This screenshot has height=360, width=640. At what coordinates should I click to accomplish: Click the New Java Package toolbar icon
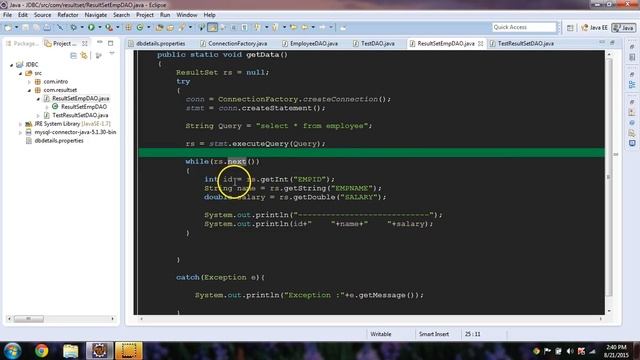(x=129, y=27)
